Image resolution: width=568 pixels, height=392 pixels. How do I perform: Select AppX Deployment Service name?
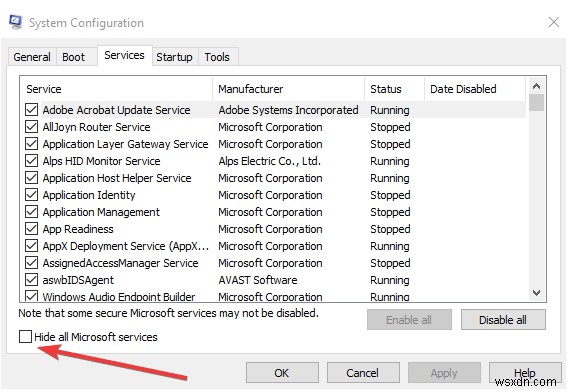point(126,246)
